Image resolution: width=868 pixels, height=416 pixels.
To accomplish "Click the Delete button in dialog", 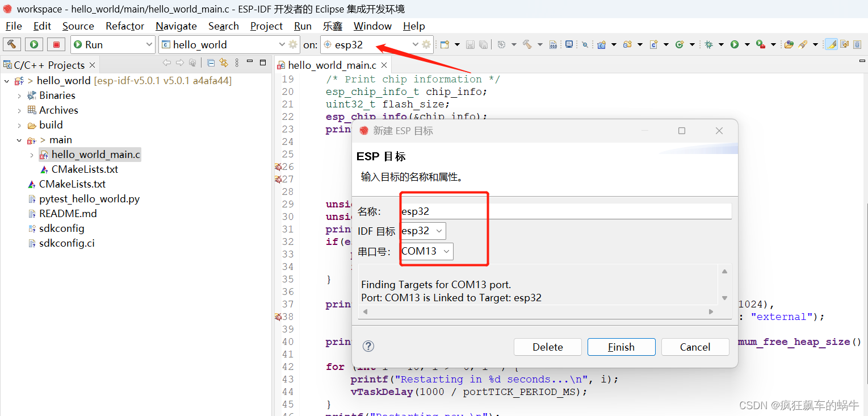I will [548, 347].
